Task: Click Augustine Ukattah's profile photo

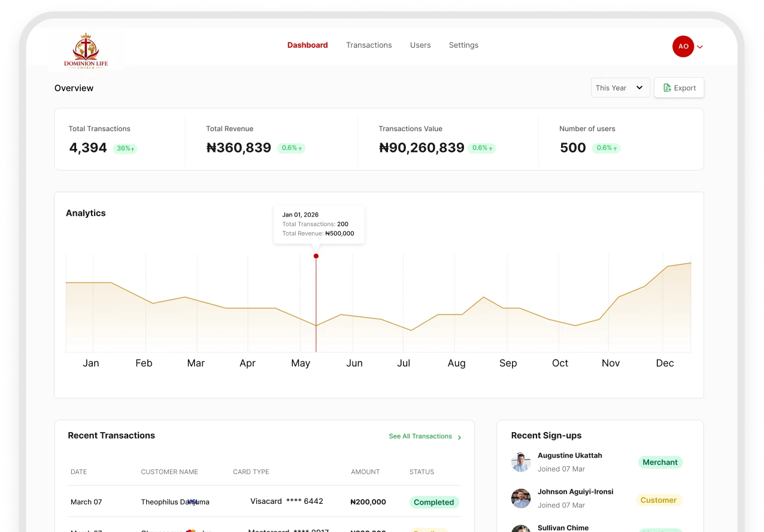Action: (x=521, y=462)
